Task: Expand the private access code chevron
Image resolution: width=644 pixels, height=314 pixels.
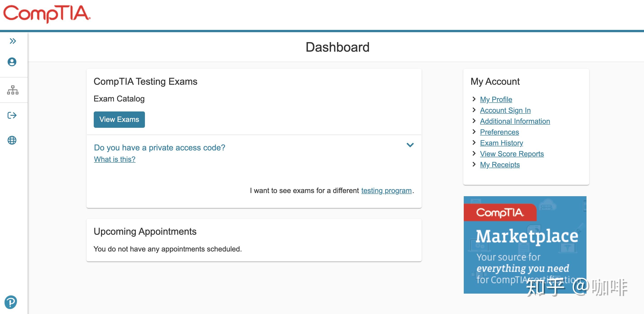Action: [x=410, y=145]
